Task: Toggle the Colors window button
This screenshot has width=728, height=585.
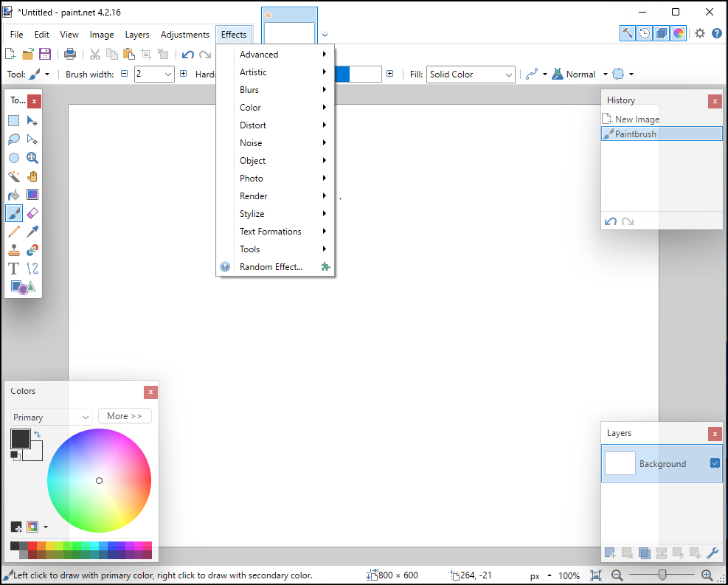Action: click(x=679, y=33)
